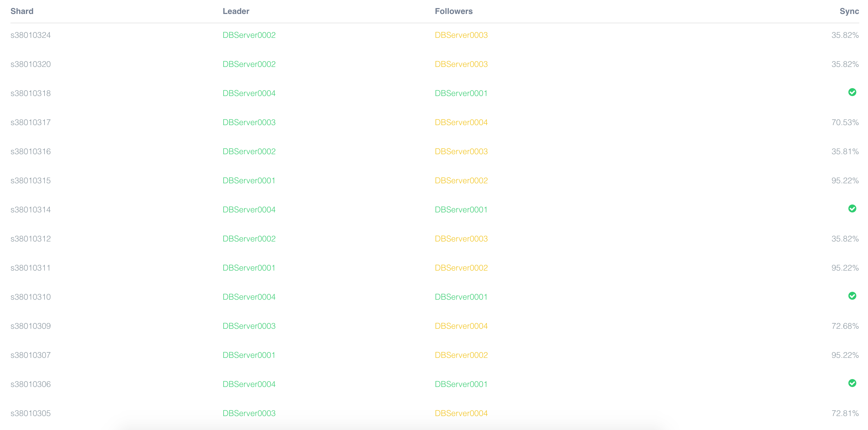Sort the table by Leader column
Image resolution: width=868 pixels, height=430 pixels.
235,11
